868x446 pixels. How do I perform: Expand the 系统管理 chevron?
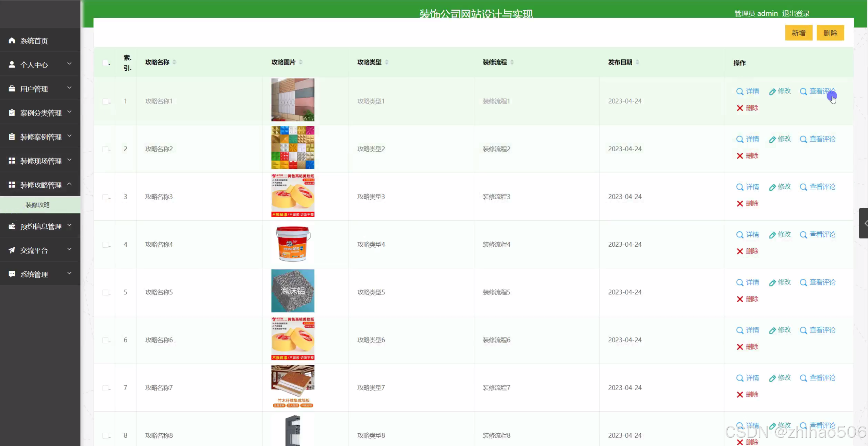(69, 273)
